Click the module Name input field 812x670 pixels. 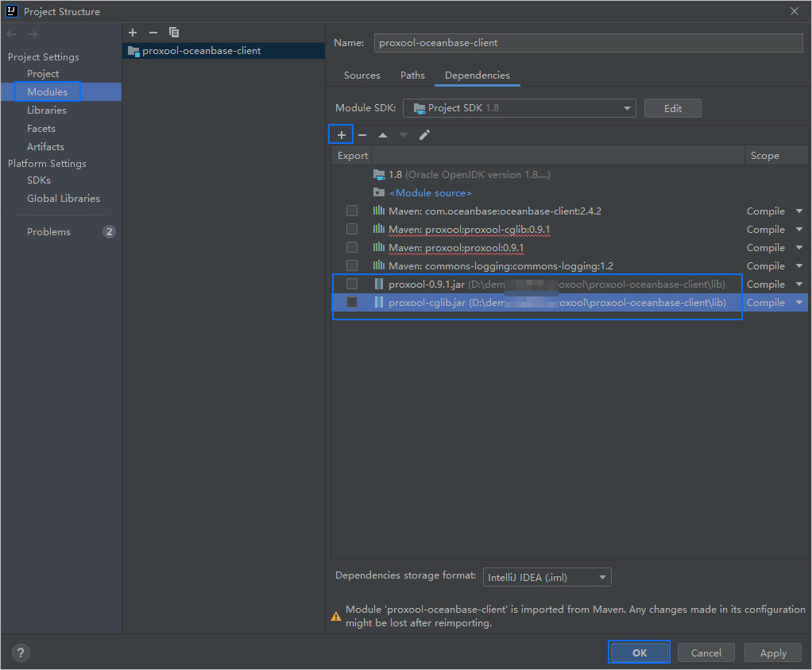click(588, 43)
